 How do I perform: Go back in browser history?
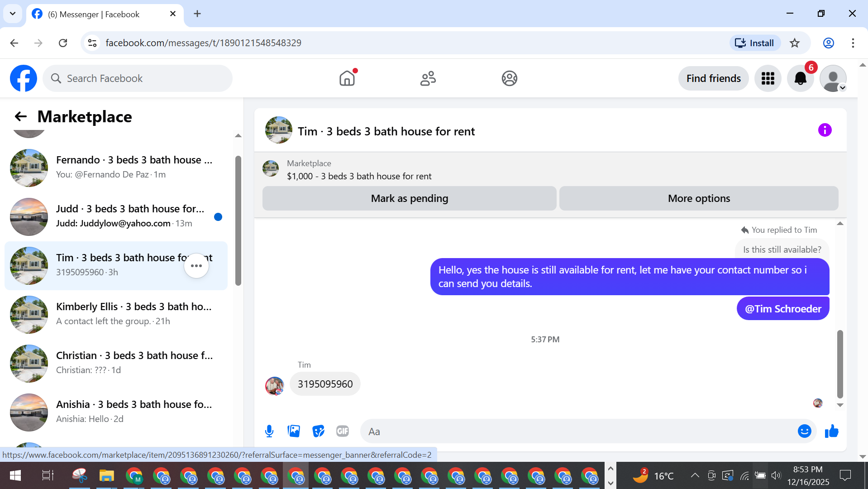tap(14, 43)
